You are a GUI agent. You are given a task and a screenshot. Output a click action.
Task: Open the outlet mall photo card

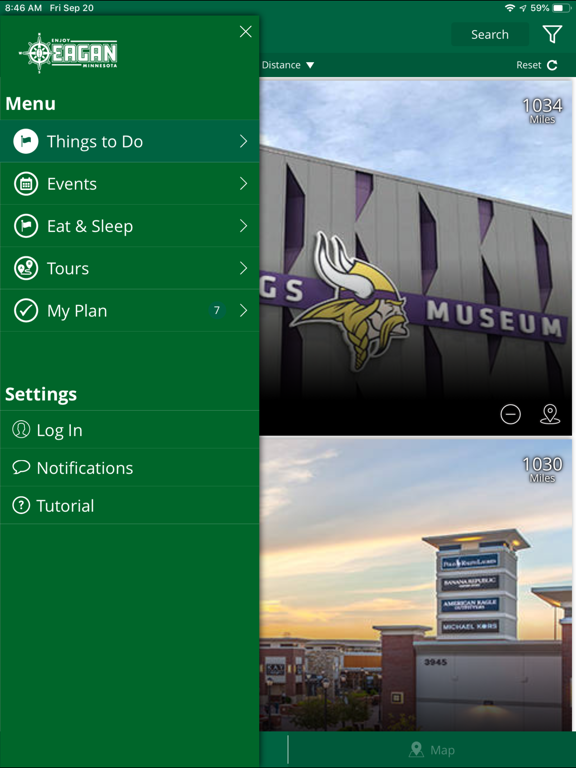pos(415,584)
